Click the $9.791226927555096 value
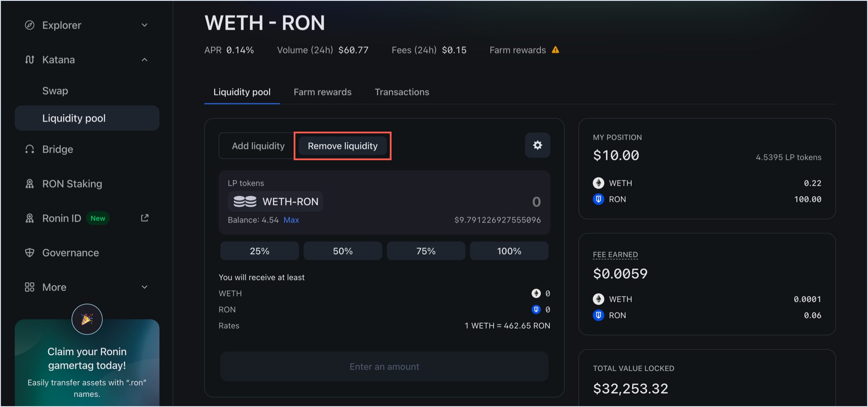The width and height of the screenshot is (868, 407). [497, 220]
